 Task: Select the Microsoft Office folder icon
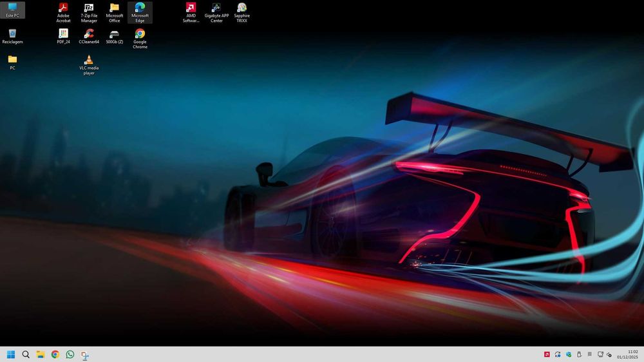point(115,13)
